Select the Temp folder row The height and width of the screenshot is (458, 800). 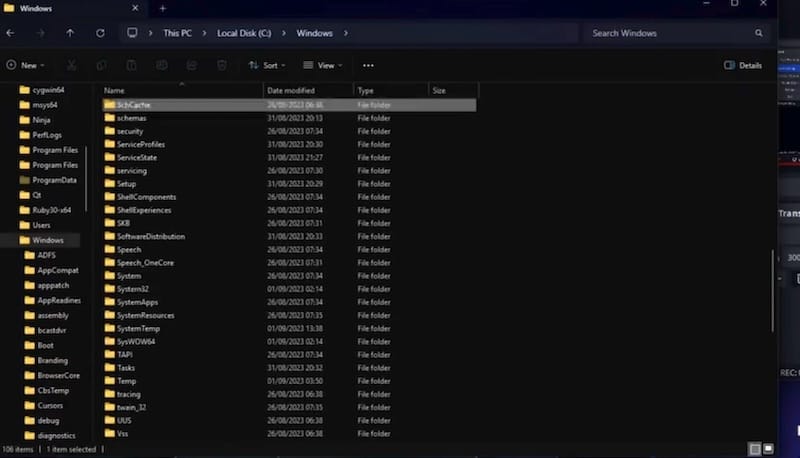[289, 381]
